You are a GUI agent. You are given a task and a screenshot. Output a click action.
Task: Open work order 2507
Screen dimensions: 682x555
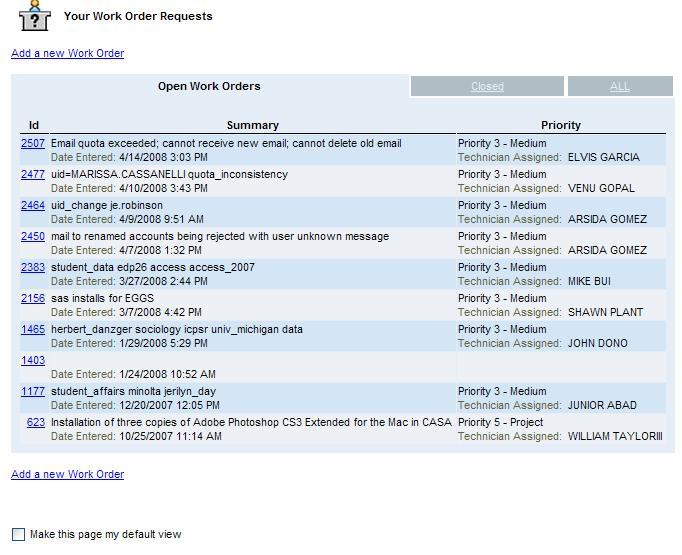coord(33,144)
